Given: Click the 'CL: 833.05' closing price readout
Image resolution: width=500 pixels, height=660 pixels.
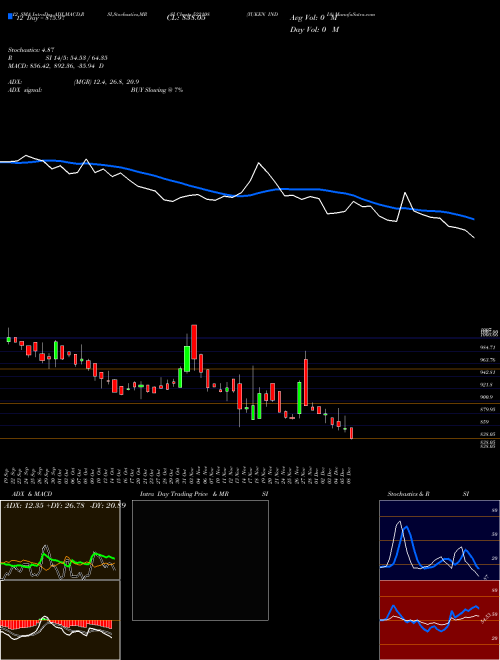Looking at the screenshot, I should (x=186, y=19).
